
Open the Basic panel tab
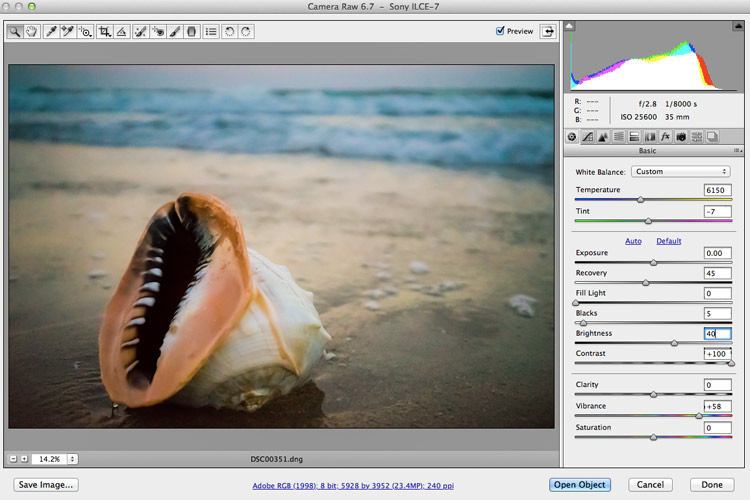coord(572,137)
